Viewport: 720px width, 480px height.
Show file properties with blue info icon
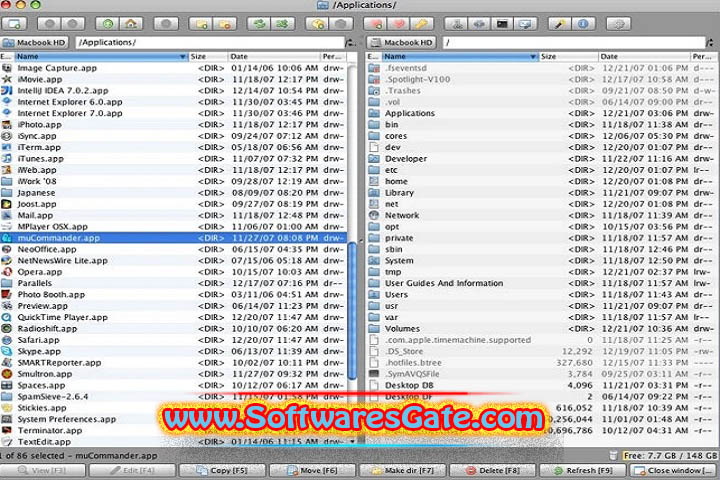coord(584,24)
